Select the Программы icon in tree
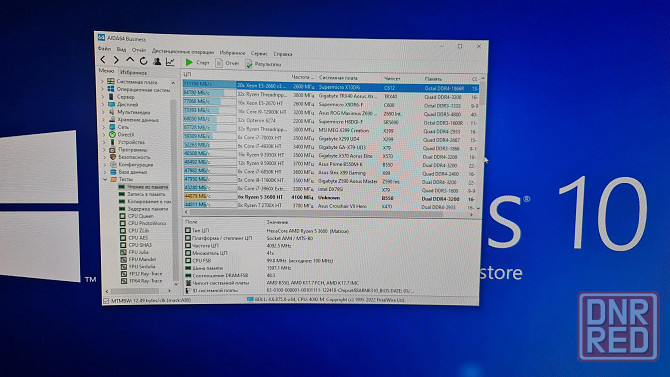 click(113, 150)
